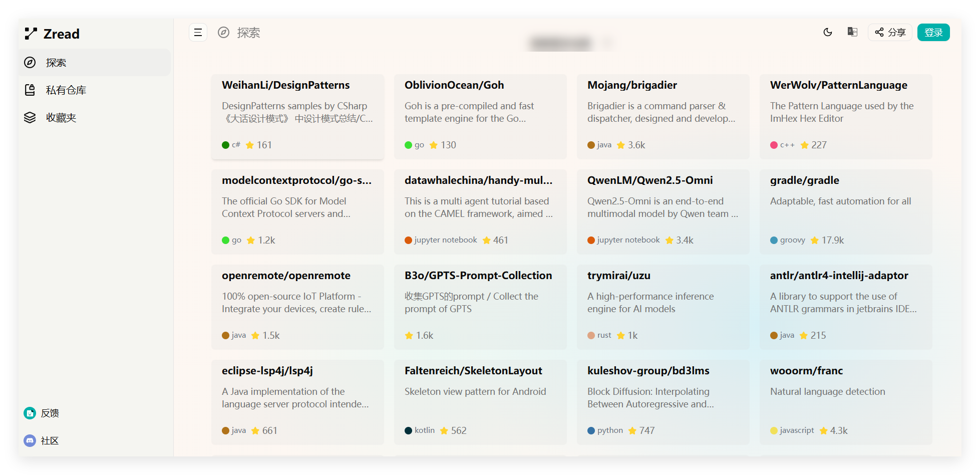Click c++ language dot on PatternLanguage
The width and height of the screenshot is (980, 475).
774,145
